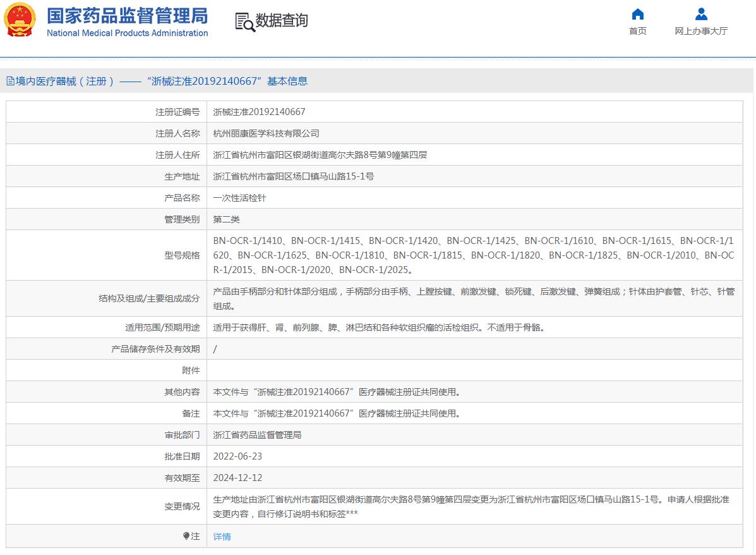Screen dimensions: 756x555
Task: Click the national emblem logo
Action: [x=20, y=20]
